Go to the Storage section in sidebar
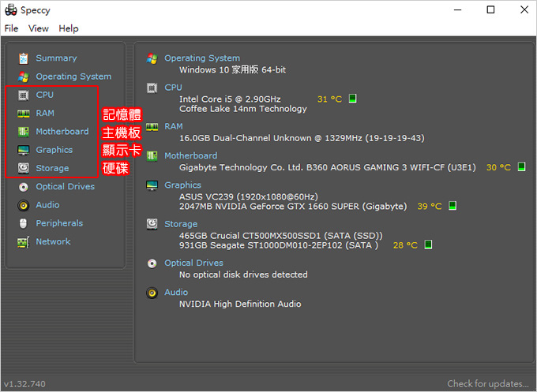 tap(52, 168)
